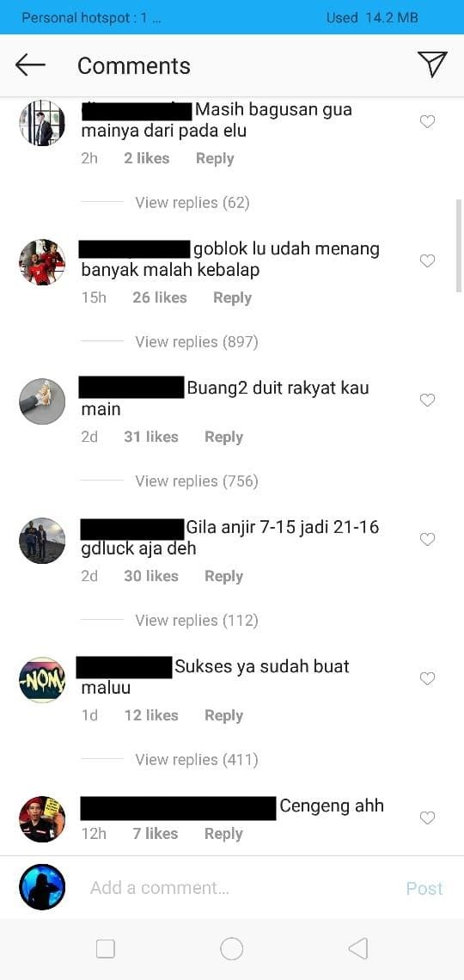Tap heart on 'Sukses ya sudah buat' comment
Viewport: 464px width, 980px height.
click(x=427, y=679)
